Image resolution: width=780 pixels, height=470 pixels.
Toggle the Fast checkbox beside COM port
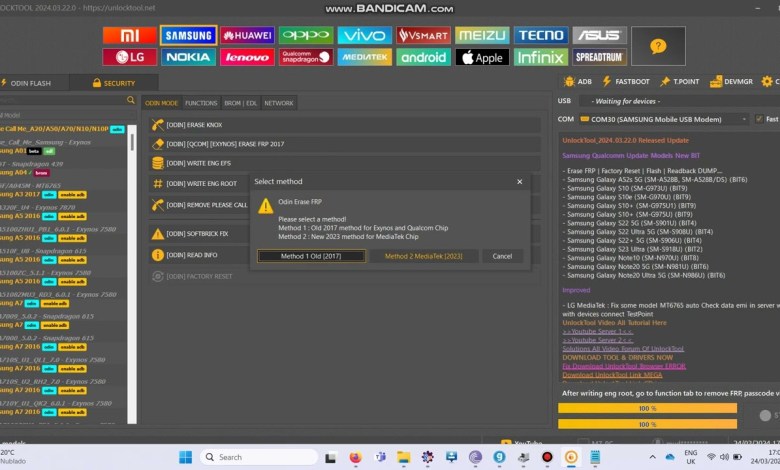pyautogui.click(x=758, y=119)
